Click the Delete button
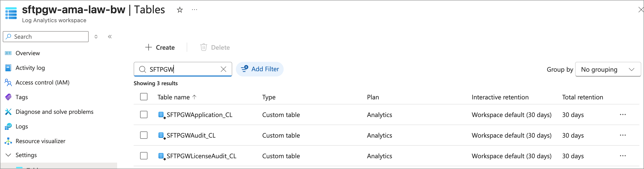644x169 pixels. pyautogui.click(x=215, y=47)
